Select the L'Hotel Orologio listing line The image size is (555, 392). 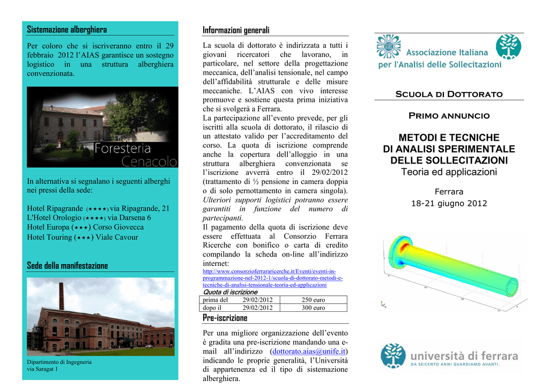pyautogui.click(x=89, y=218)
